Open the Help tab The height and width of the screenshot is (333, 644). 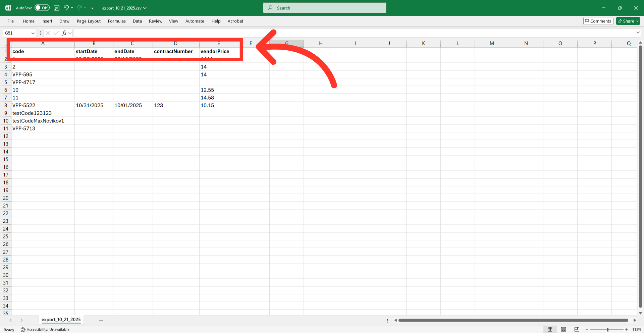click(x=216, y=21)
